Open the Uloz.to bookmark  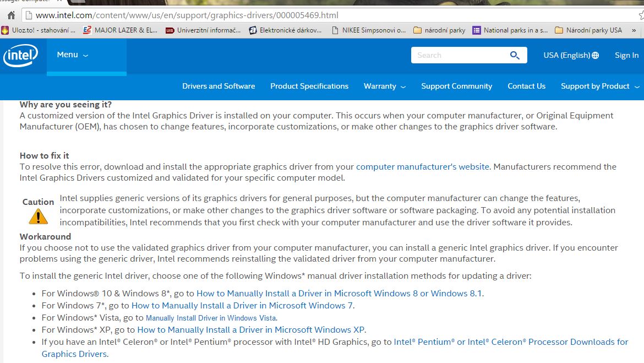[x=39, y=30]
